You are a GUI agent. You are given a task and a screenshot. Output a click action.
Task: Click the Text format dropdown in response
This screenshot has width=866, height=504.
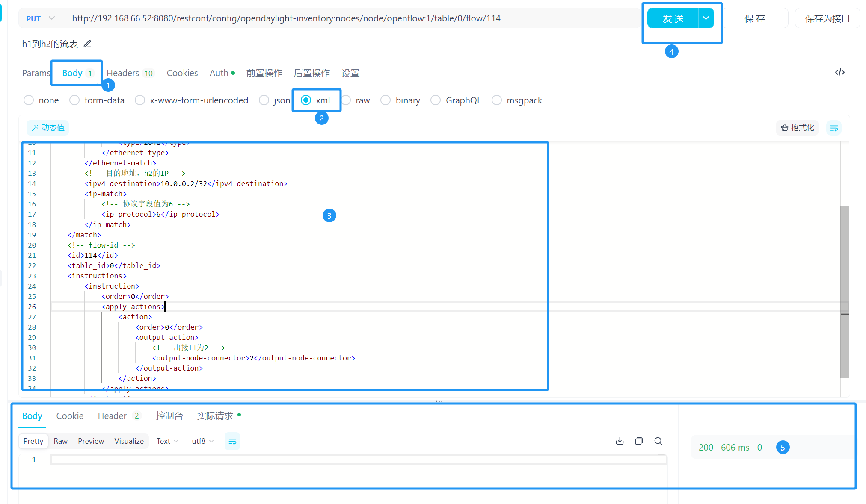[x=167, y=441]
